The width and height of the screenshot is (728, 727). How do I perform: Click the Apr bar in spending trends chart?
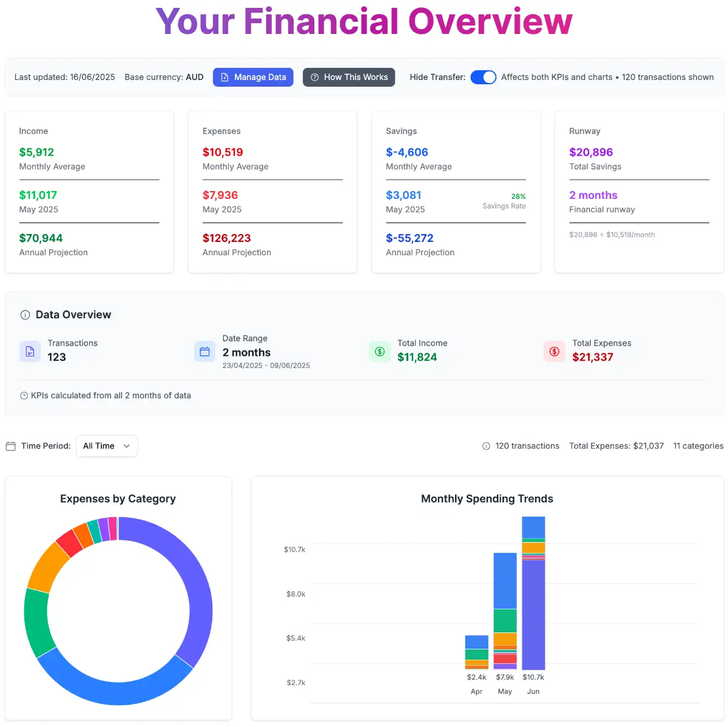click(x=476, y=652)
